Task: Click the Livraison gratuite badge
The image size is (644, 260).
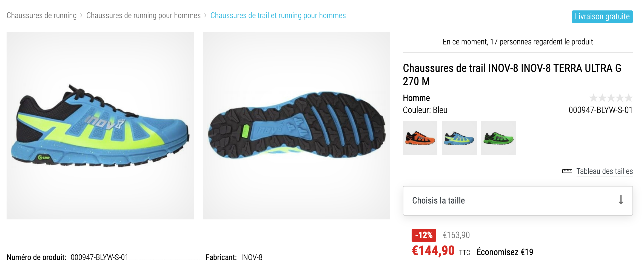Action: pos(602,16)
